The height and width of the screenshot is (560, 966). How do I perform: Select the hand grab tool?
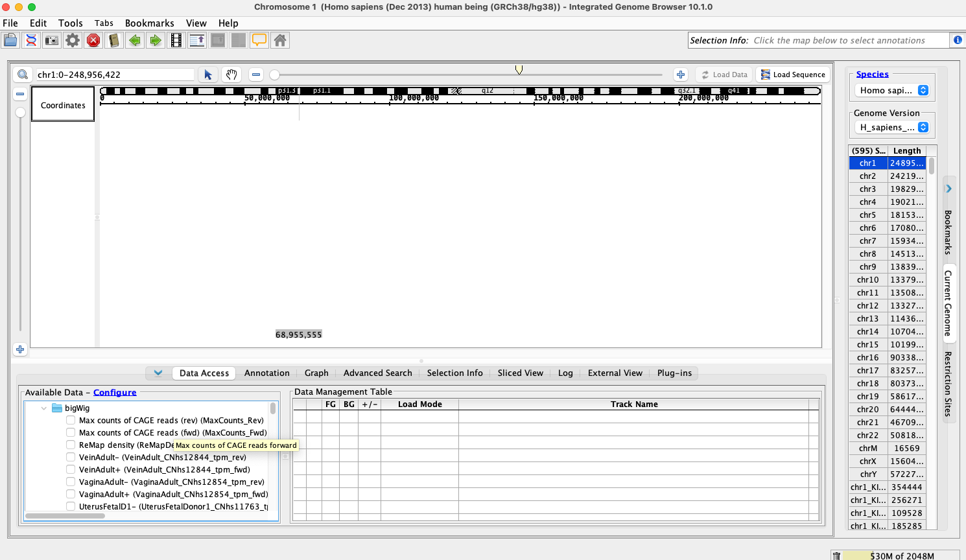tap(231, 75)
